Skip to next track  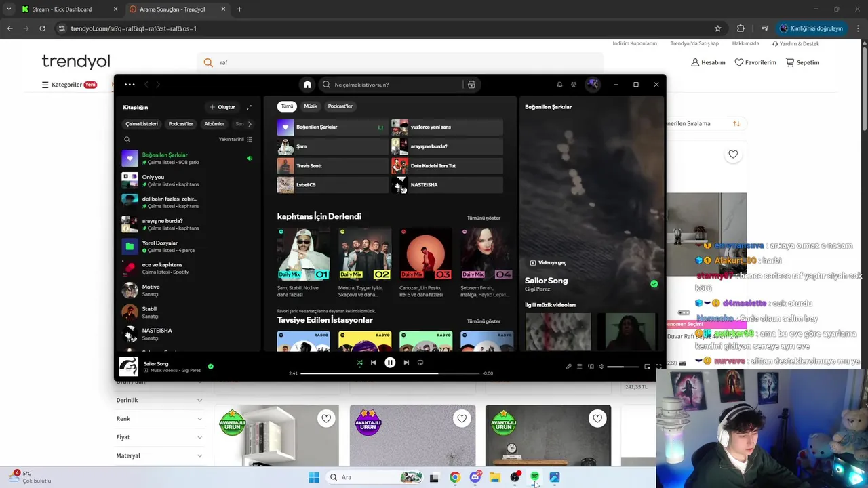[406, 363]
